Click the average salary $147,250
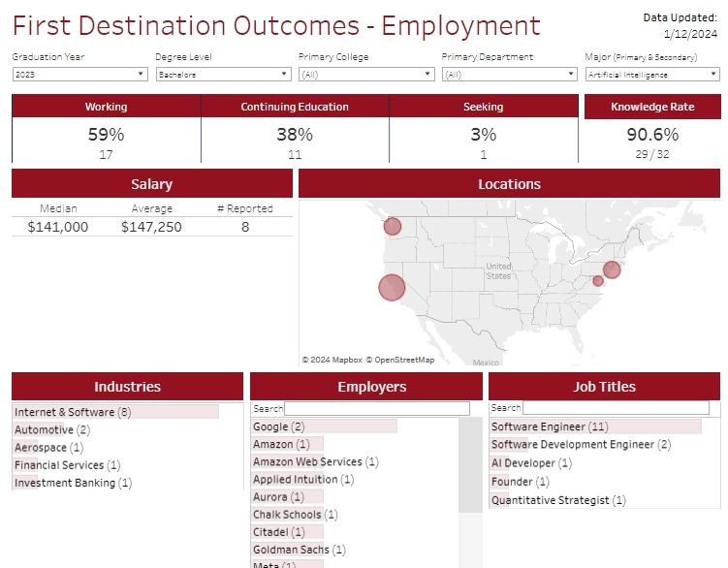This screenshot has width=728, height=568. click(151, 227)
